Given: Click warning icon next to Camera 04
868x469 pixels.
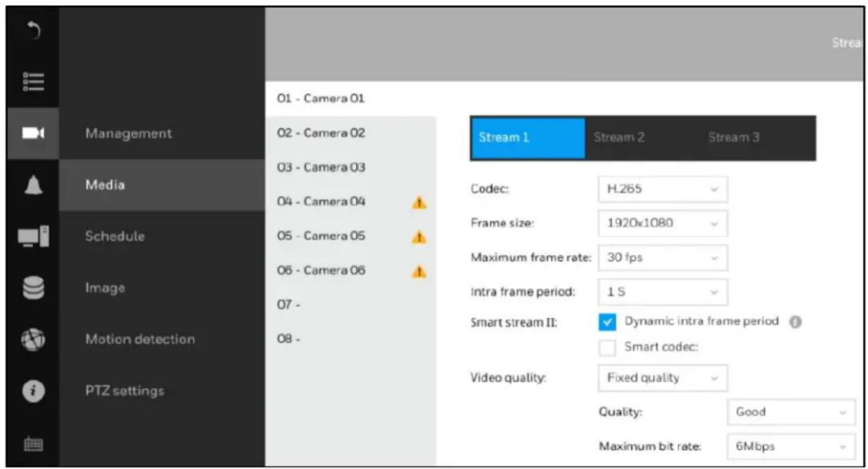Looking at the screenshot, I should [419, 203].
